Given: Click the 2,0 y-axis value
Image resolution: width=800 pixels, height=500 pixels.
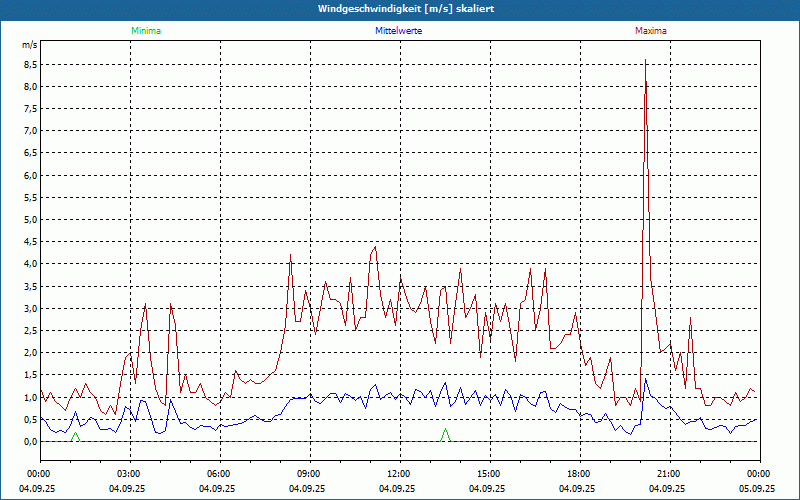Looking at the screenshot, I should pyautogui.click(x=30, y=353).
